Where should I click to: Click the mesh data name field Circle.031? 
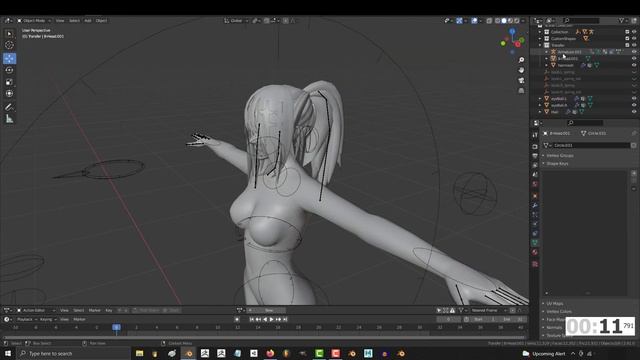591,145
